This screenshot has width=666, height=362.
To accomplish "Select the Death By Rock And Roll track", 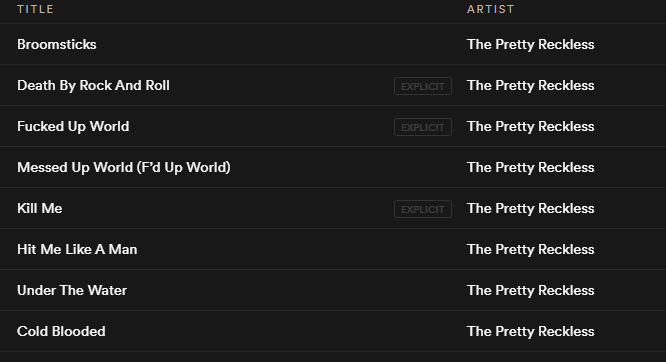I will [x=93, y=85].
